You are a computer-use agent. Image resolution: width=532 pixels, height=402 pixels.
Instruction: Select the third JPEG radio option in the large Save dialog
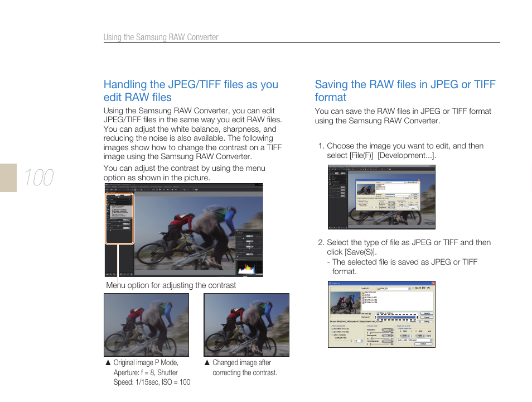[332, 335]
